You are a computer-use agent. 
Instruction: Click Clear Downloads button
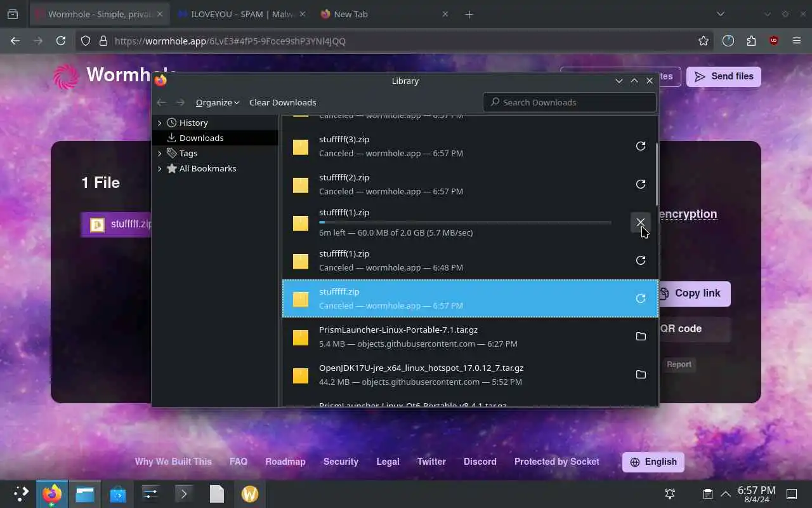[282, 102]
